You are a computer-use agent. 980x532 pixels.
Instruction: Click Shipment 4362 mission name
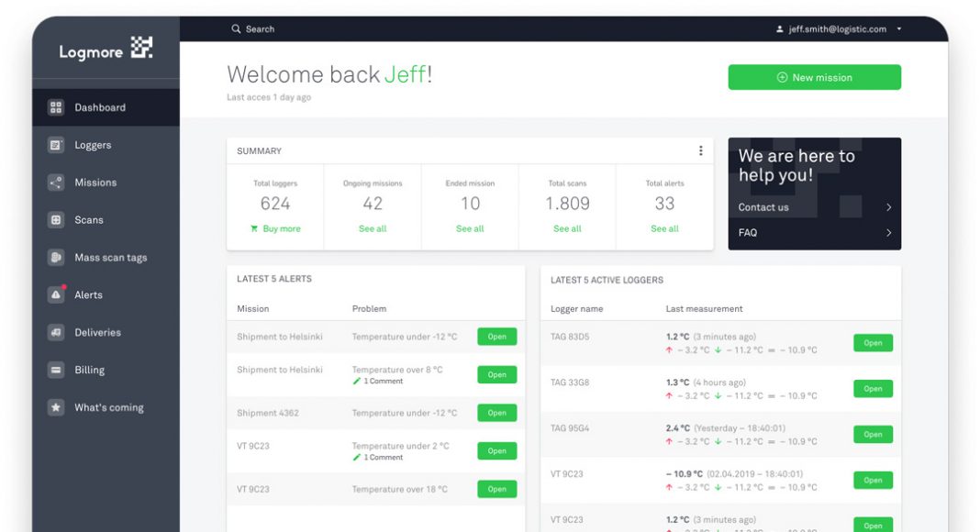(x=268, y=413)
